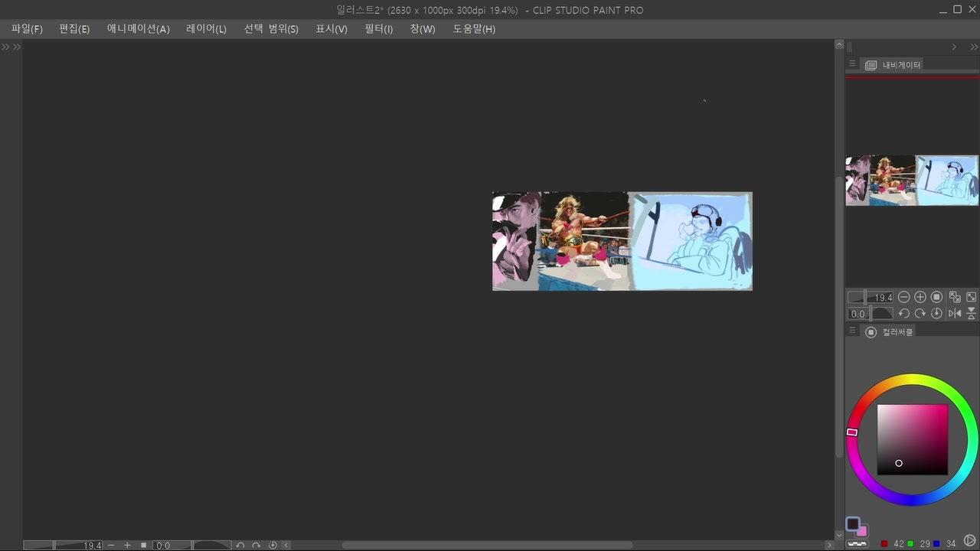
Task: Zoom in with bottom bar plus
Action: (127, 545)
